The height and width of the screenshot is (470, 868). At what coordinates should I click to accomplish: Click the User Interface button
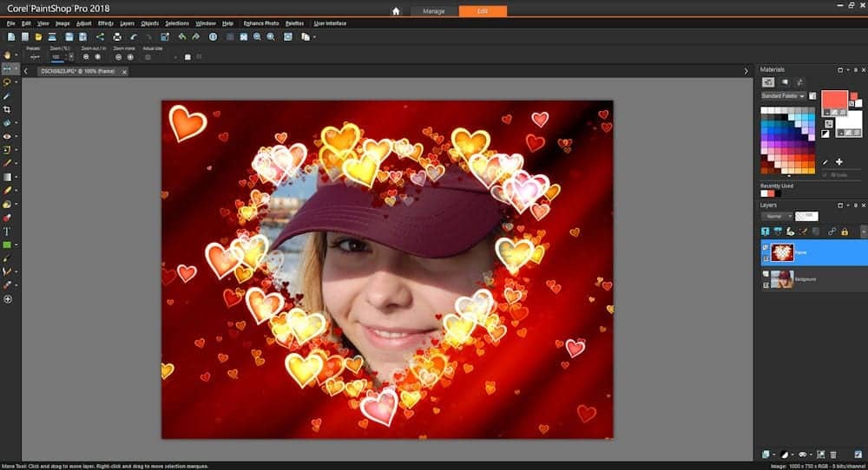[x=329, y=23]
